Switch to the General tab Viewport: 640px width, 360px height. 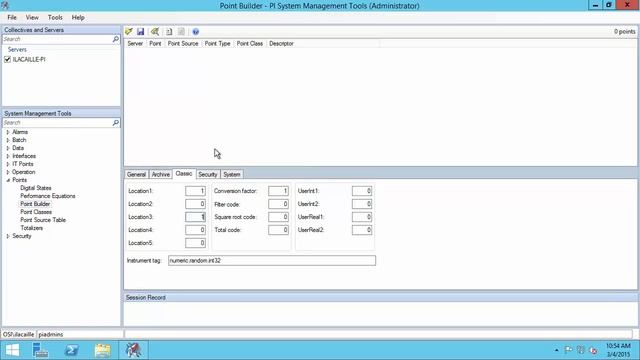tap(136, 174)
